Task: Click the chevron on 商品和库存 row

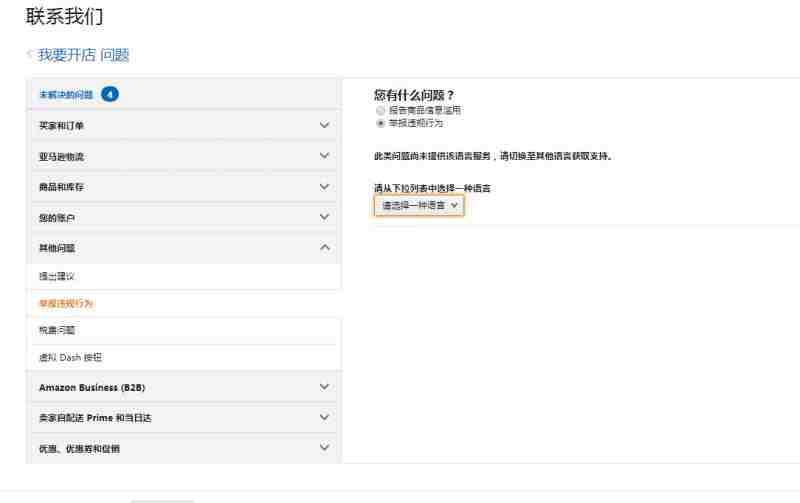Action: pyautogui.click(x=323, y=186)
